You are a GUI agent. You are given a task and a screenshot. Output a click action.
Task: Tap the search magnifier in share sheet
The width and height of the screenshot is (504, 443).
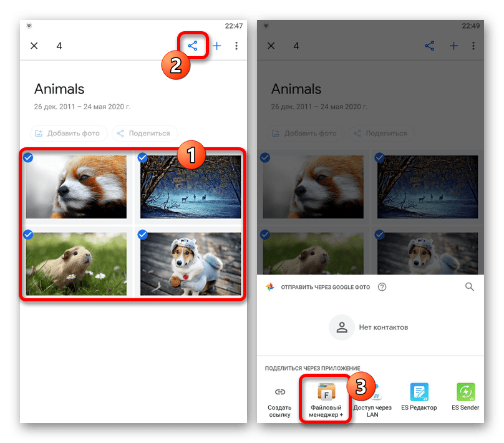click(x=469, y=287)
